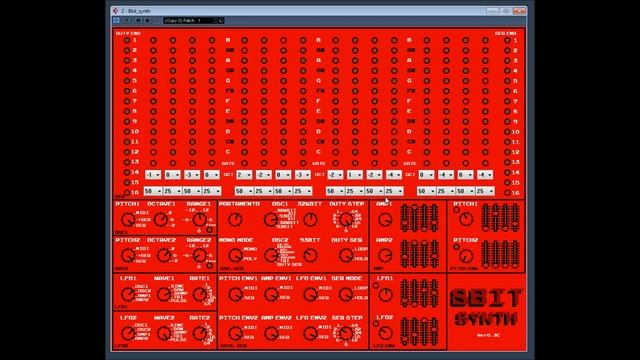
Task: Select DUTY END step 5 radio button
Action: [127, 81]
